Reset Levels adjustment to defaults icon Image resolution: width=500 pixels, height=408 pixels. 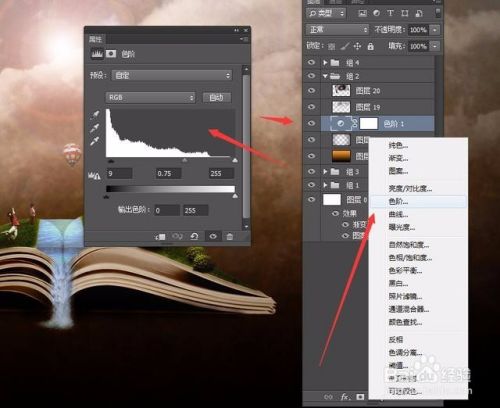click(194, 236)
